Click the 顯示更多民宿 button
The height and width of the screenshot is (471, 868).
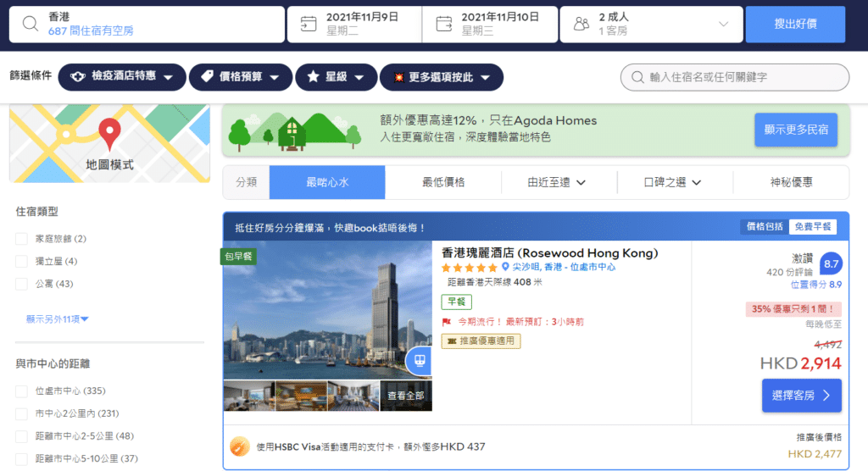(x=795, y=130)
